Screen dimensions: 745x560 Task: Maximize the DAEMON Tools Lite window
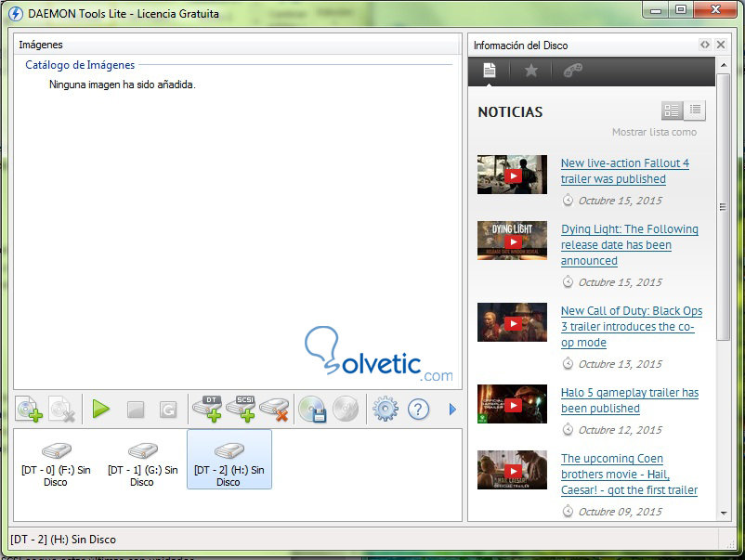(x=681, y=10)
